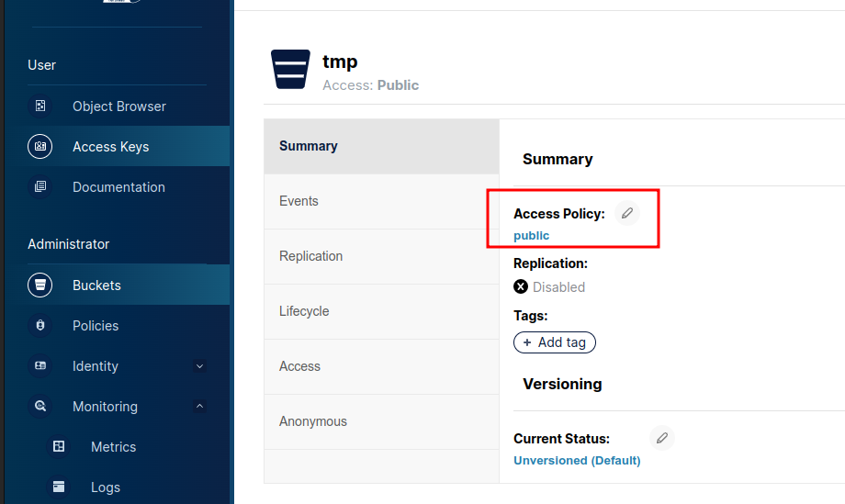The image size is (845, 504).
Task: Edit versioning Current Status pencil icon
Action: pyautogui.click(x=661, y=438)
